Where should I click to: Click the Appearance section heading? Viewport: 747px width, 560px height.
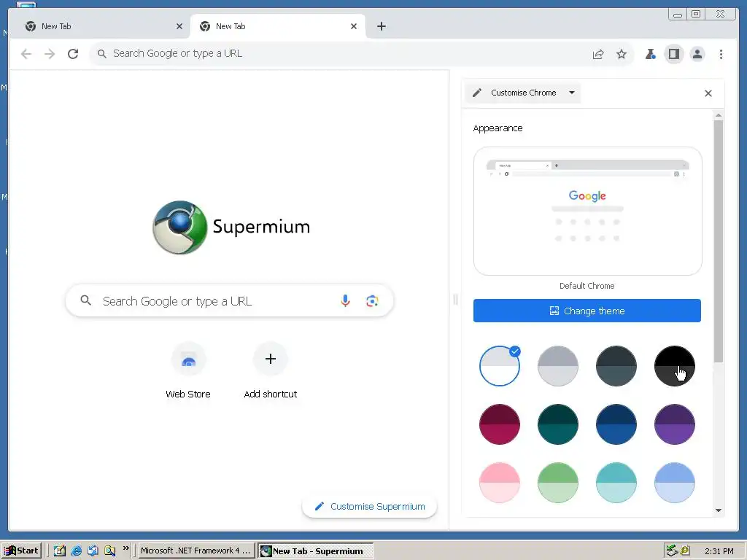(498, 128)
